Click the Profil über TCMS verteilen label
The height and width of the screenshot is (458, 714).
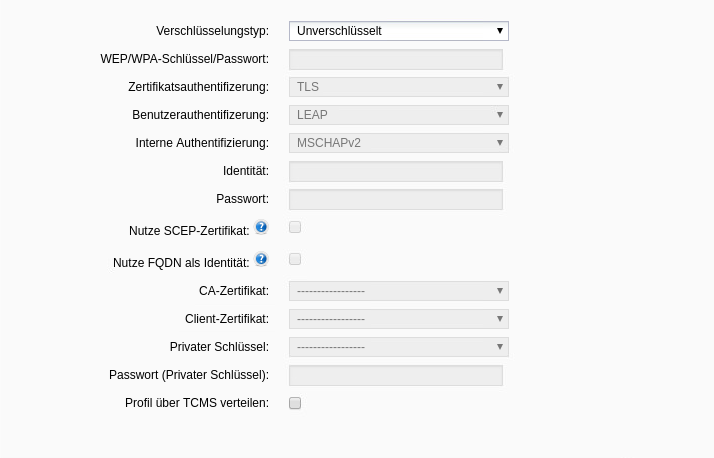click(x=196, y=403)
